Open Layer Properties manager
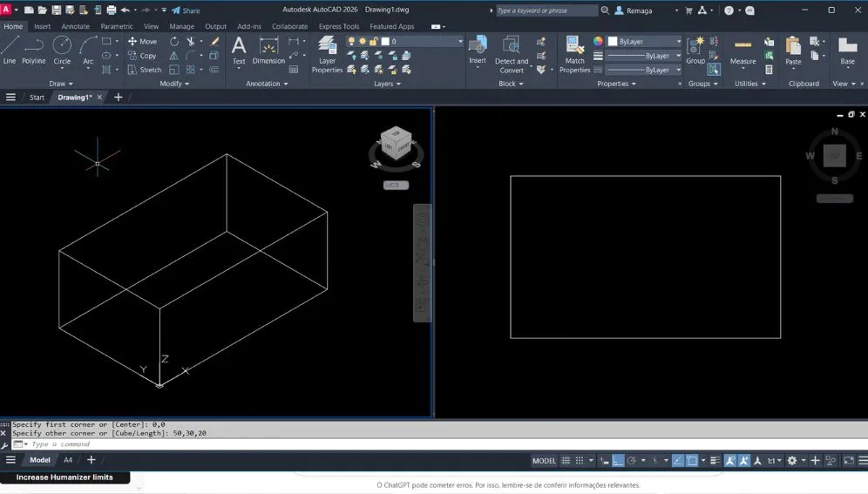 point(327,54)
